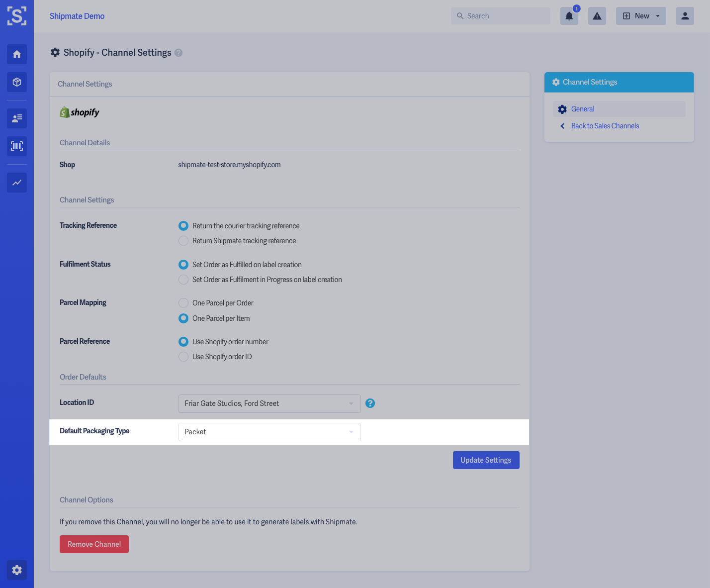
Task: Open the barcode scanner icon in sidebar
Action: click(x=17, y=146)
